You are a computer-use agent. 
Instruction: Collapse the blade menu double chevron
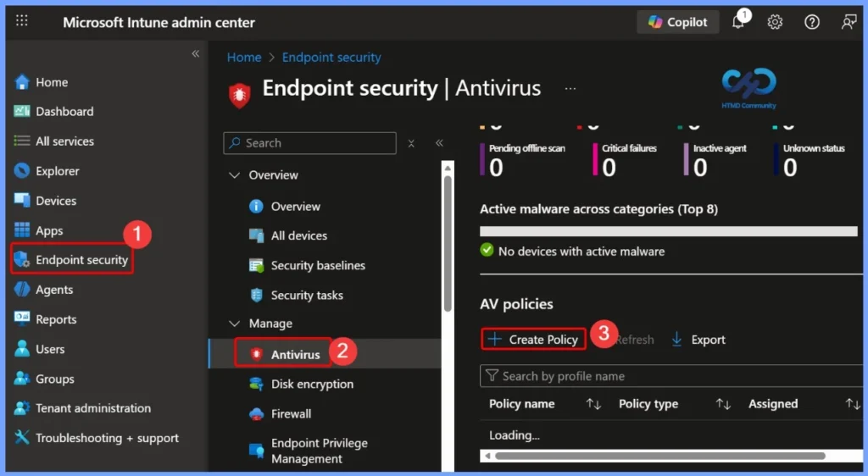click(x=440, y=143)
